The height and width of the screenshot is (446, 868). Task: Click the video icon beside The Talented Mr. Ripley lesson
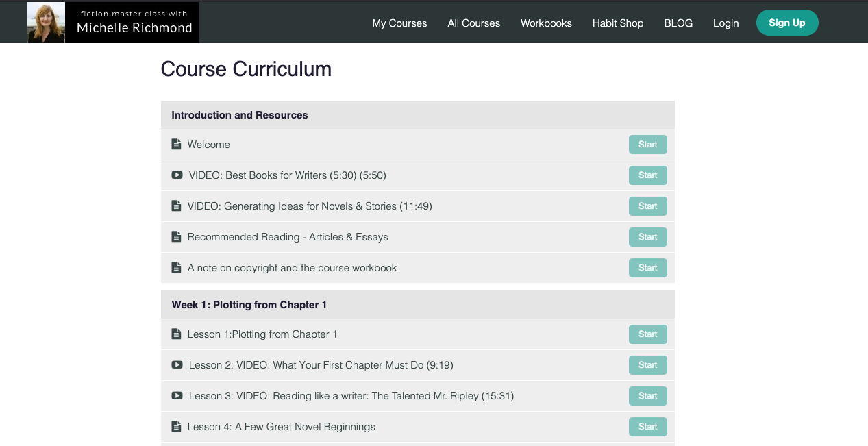click(x=176, y=395)
